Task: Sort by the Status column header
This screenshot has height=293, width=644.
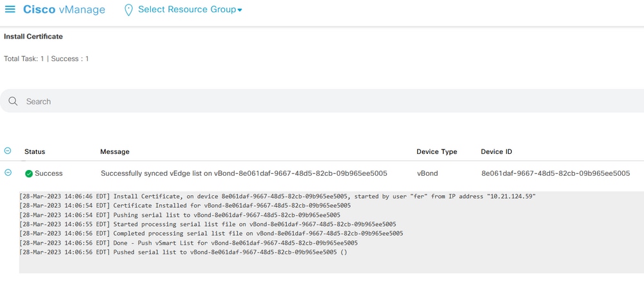Action: point(35,151)
